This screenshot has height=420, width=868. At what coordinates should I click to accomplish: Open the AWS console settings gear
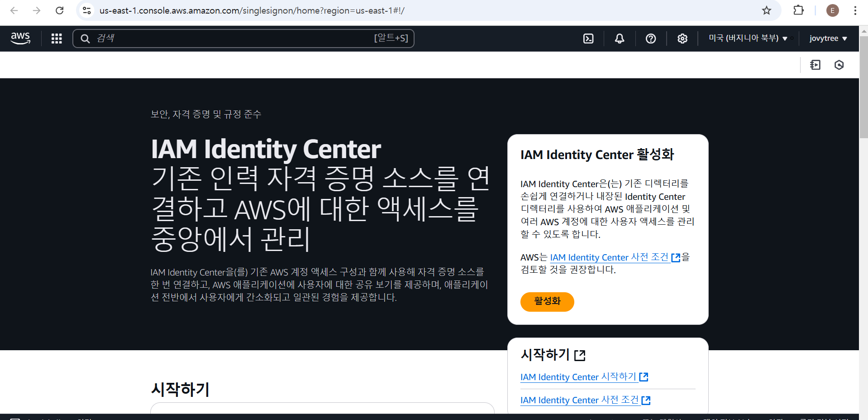coord(682,39)
